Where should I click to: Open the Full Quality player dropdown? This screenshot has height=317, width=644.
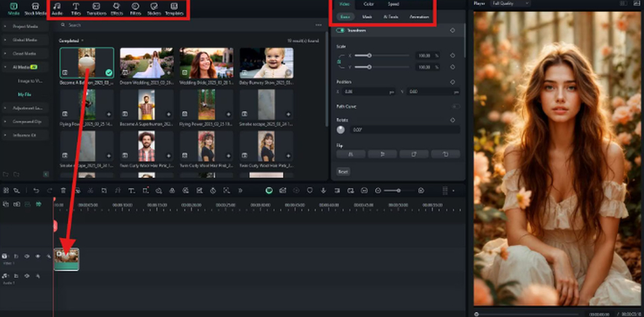pyautogui.click(x=511, y=3)
